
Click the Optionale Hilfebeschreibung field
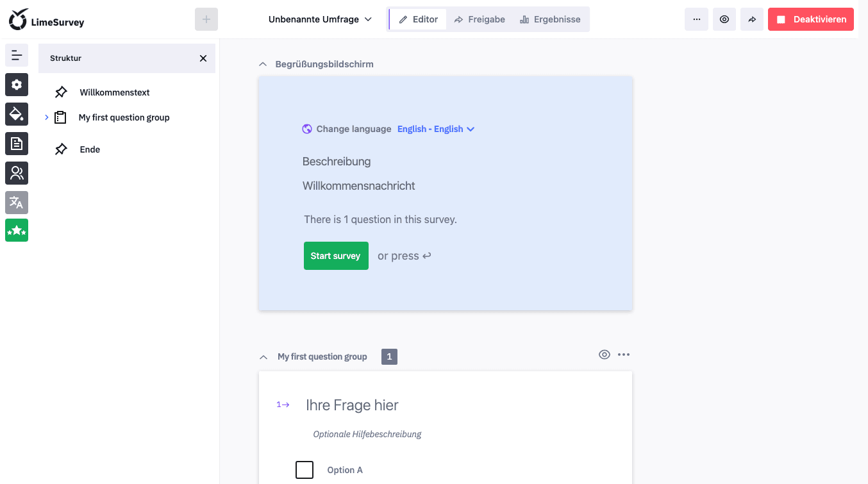(x=367, y=434)
